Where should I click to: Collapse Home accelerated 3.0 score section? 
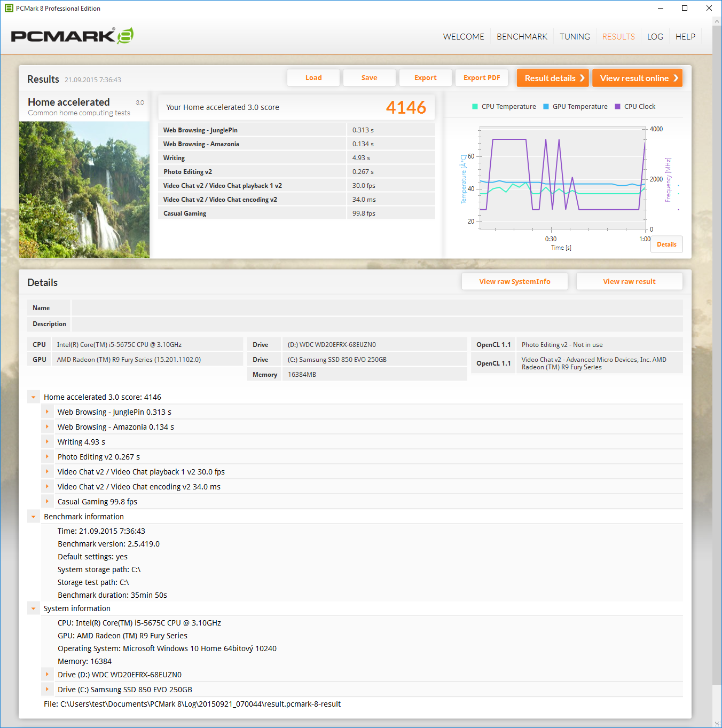click(x=34, y=397)
